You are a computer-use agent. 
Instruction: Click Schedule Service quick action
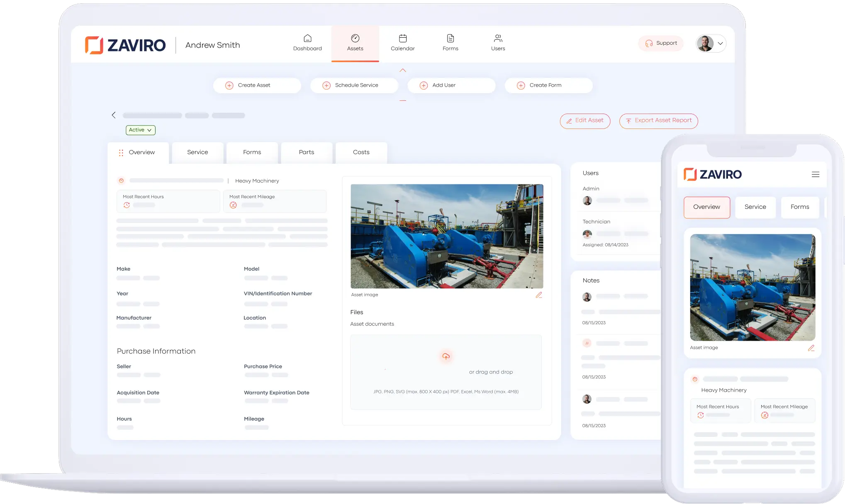tap(354, 85)
